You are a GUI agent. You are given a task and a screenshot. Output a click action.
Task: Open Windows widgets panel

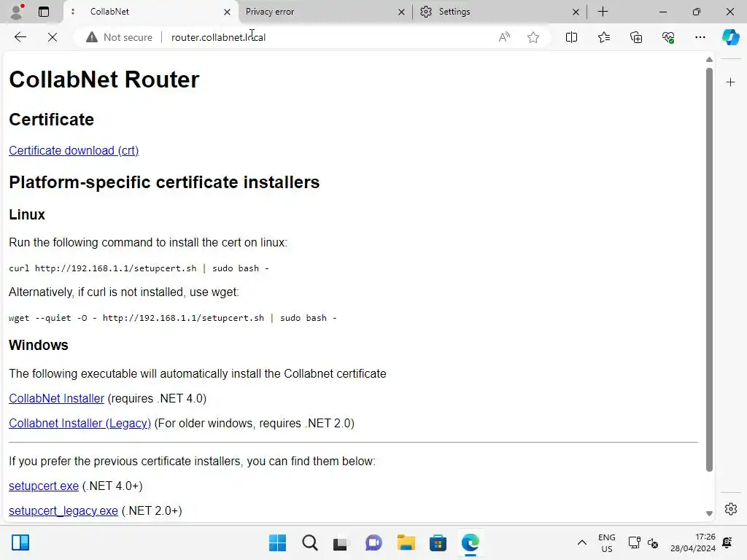coord(20,542)
